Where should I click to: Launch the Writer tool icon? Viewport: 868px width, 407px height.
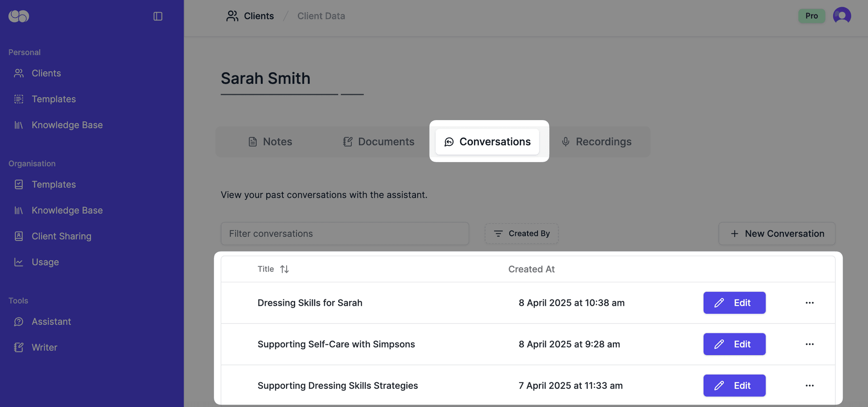coord(19,347)
